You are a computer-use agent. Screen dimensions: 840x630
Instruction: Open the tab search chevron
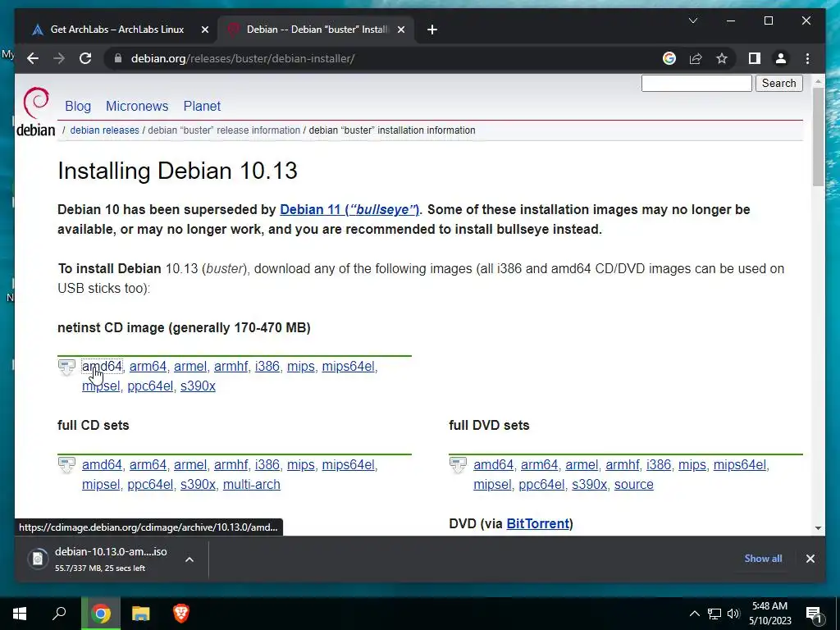click(692, 21)
